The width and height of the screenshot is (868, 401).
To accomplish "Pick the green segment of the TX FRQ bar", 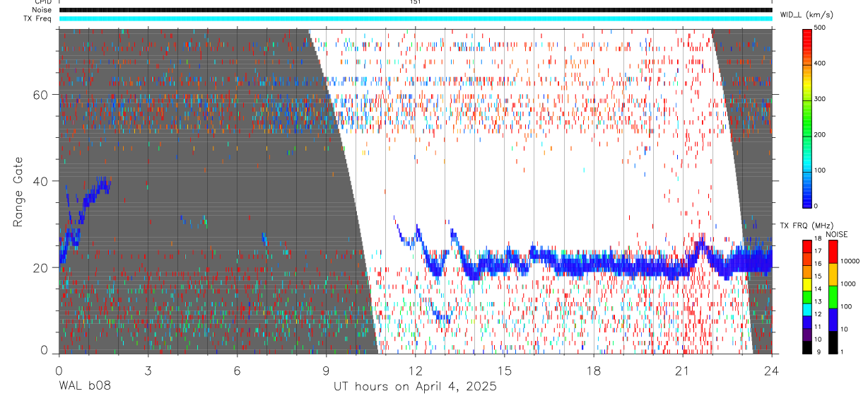I will click(x=807, y=297).
